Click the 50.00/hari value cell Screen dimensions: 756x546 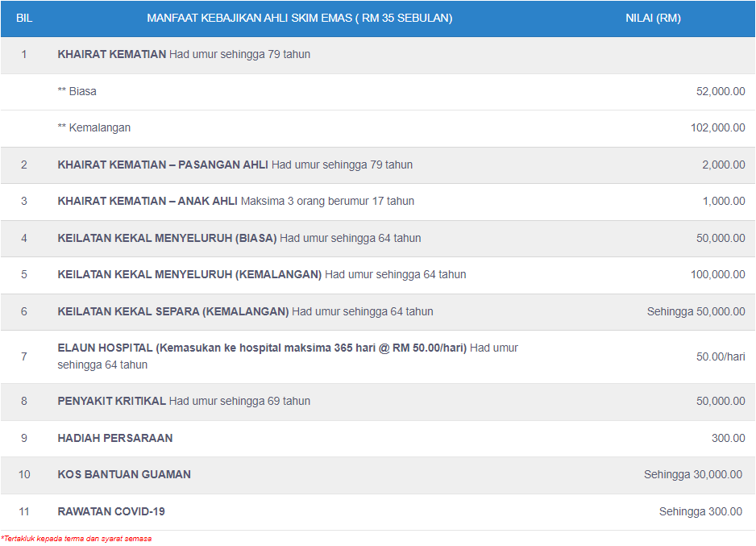[720, 356]
